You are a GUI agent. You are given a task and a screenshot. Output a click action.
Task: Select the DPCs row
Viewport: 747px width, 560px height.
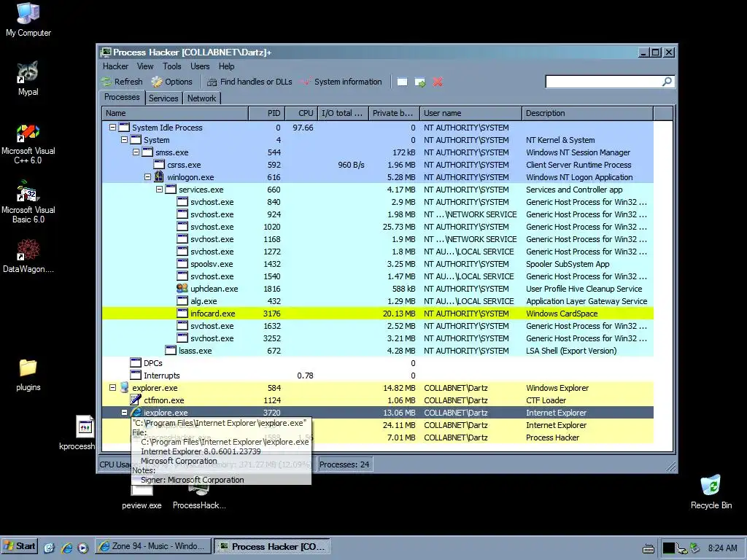point(378,363)
